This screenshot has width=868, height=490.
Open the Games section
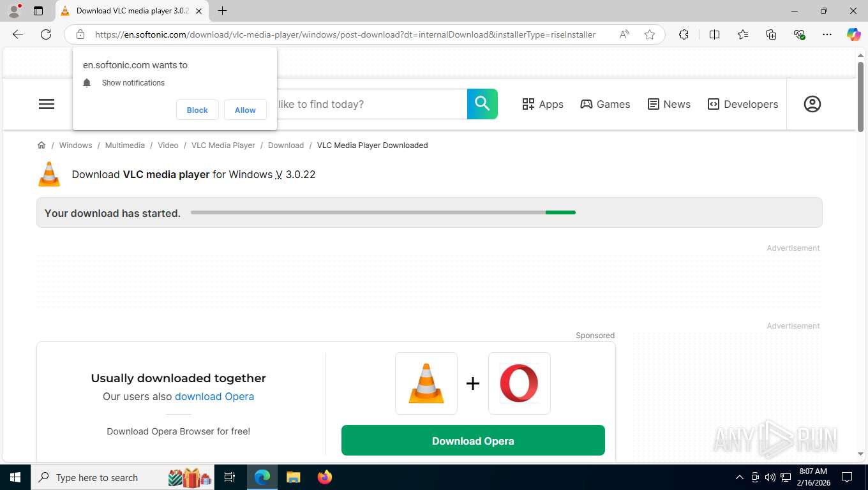click(x=605, y=104)
